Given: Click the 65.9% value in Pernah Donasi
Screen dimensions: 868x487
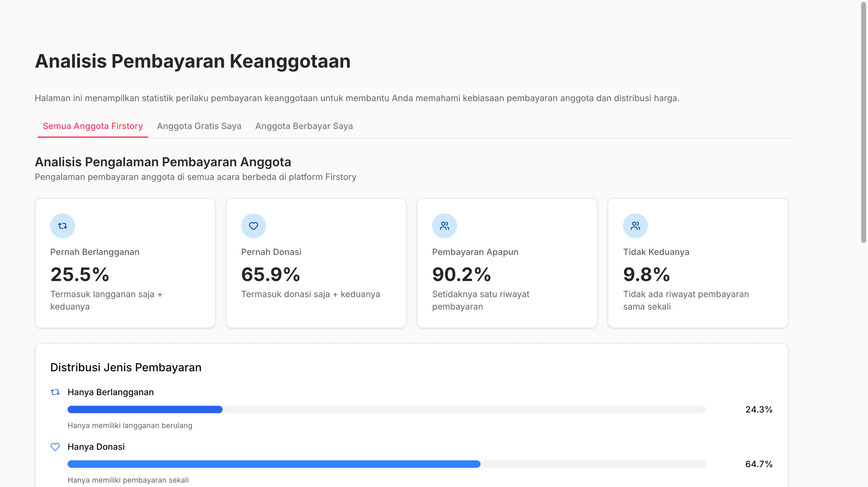Looking at the screenshot, I should coord(271,275).
